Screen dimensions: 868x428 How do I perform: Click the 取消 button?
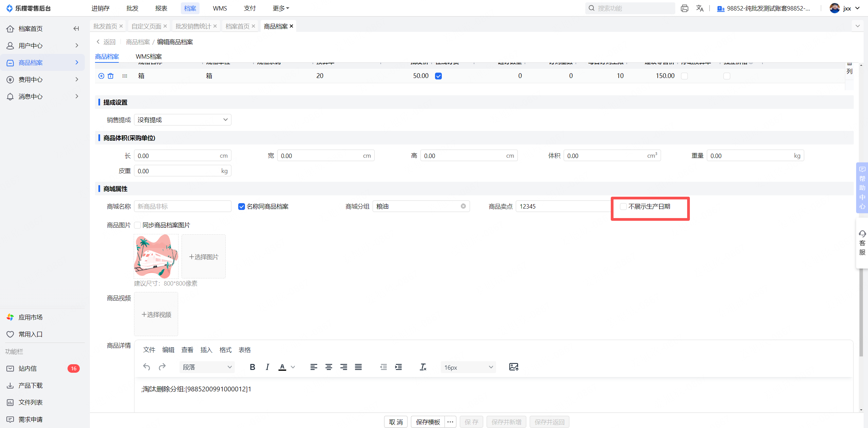click(x=396, y=422)
